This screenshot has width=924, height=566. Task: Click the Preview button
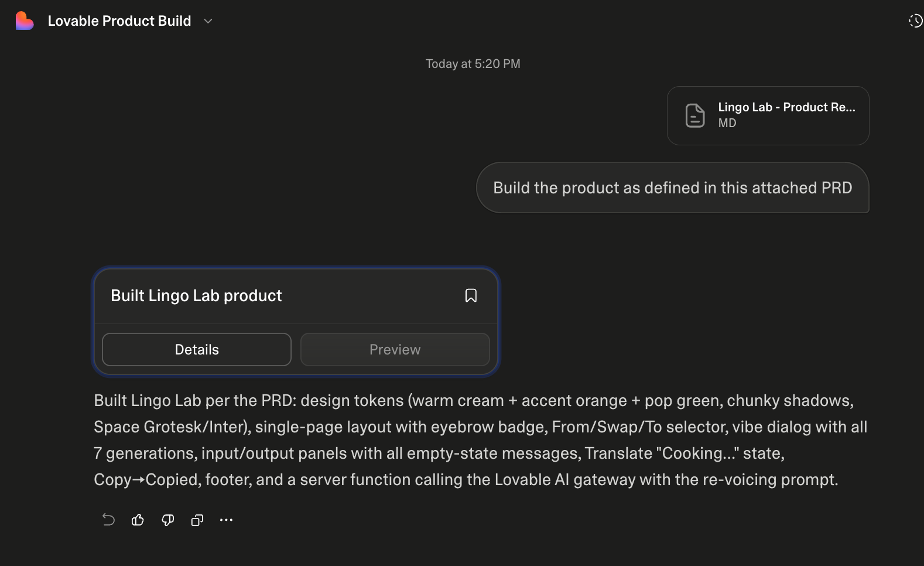click(x=395, y=350)
